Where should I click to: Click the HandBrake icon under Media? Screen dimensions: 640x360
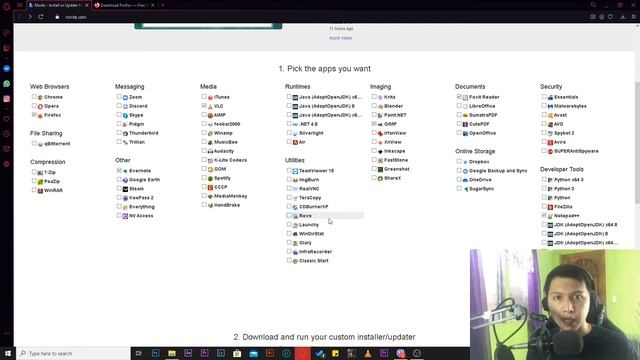pos(210,205)
